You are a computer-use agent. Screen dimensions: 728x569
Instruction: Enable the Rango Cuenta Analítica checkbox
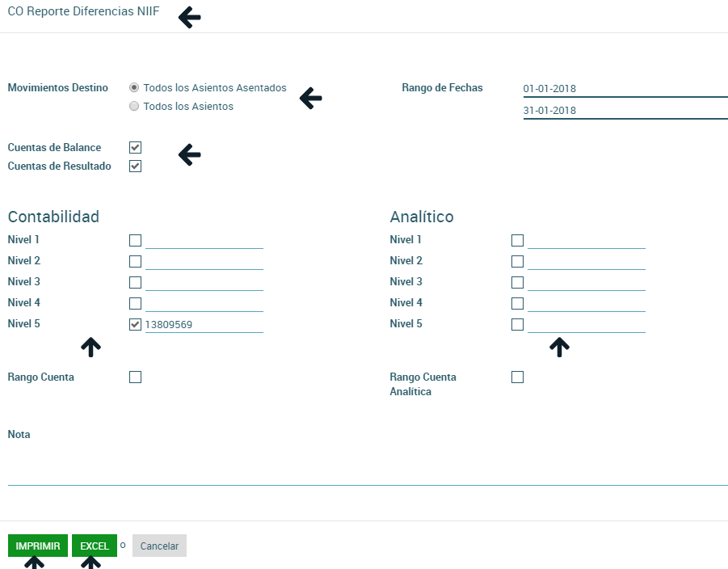517,377
